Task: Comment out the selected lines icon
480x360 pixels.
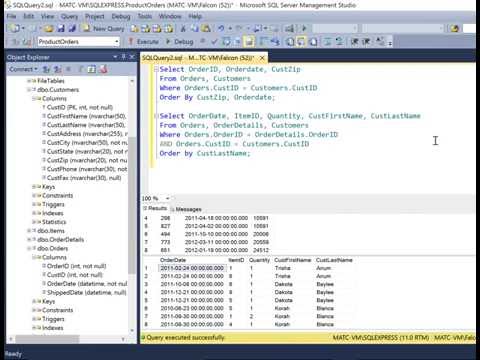Action: (x=327, y=42)
